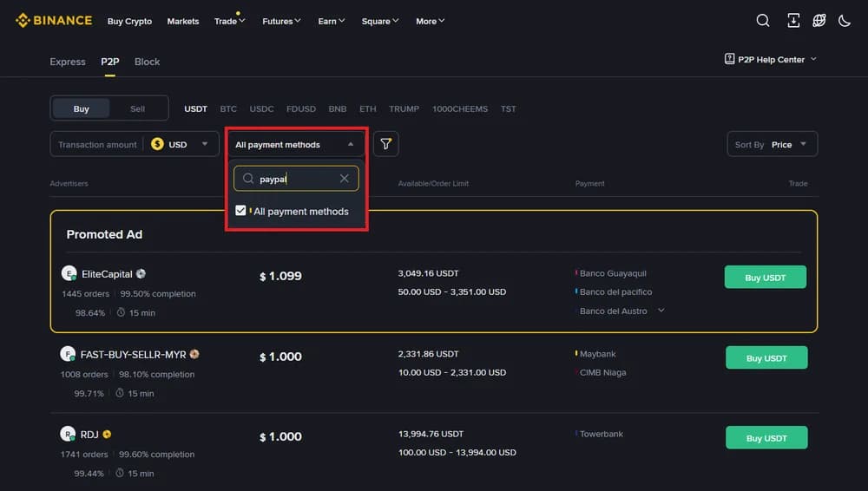The height and width of the screenshot is (491, 868).
Task: Click the USD coin icon
Action: click(x=157, y=144)
